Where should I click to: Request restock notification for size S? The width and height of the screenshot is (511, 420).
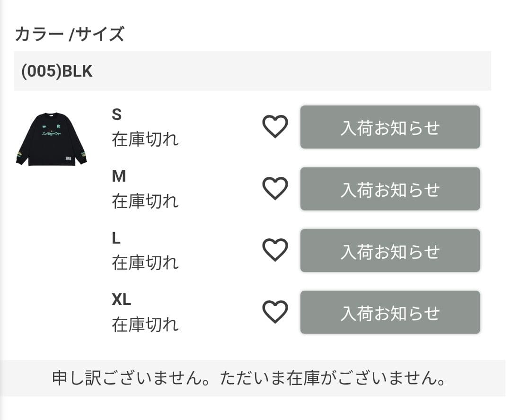click(390, 127)
